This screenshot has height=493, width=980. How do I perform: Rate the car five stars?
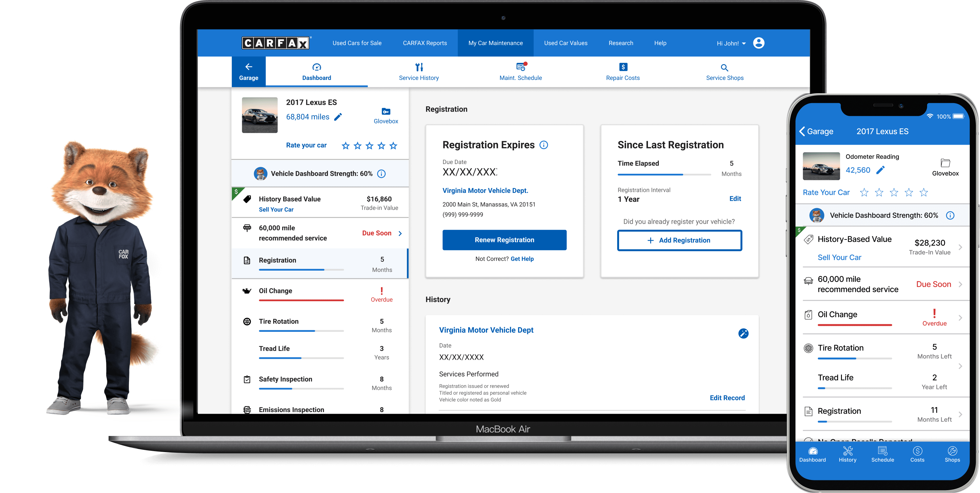click(393, 145)
